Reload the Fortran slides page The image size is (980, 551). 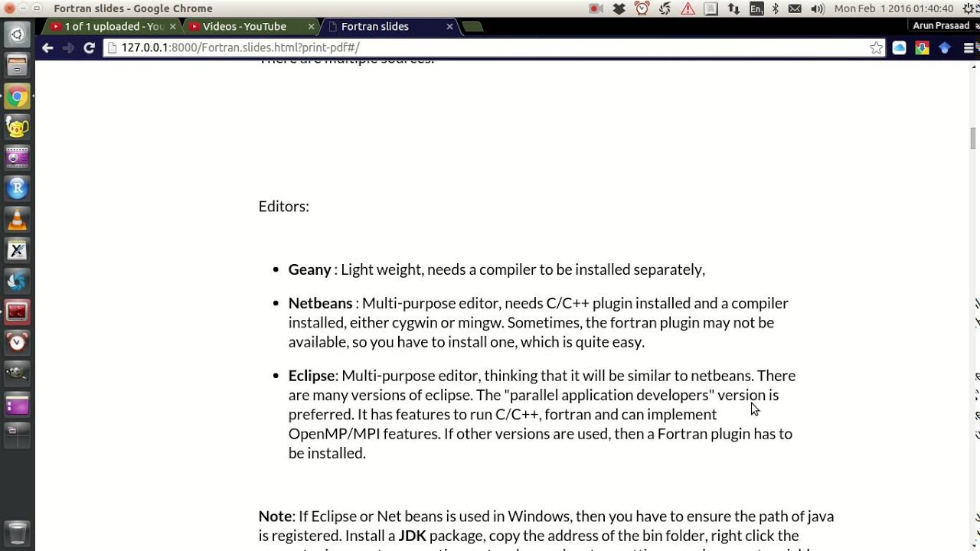pos(89,47)
